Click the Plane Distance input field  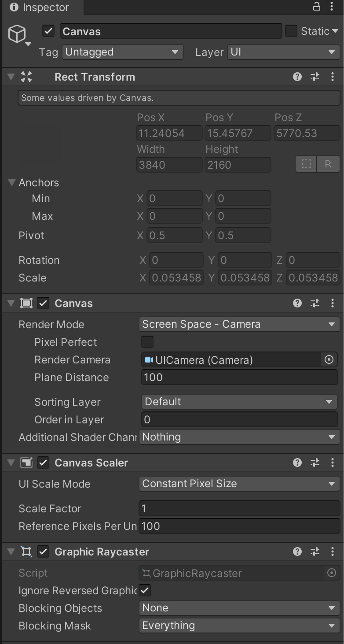pyautogui.click(x=239, y=378)
